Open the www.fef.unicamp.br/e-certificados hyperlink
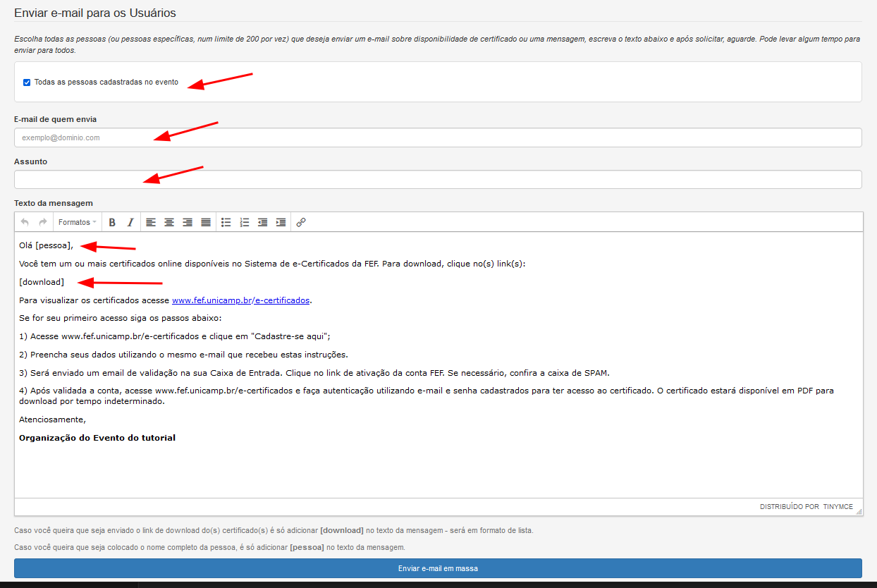The height and width of the screenshot is (588, 877). point(240,300)
